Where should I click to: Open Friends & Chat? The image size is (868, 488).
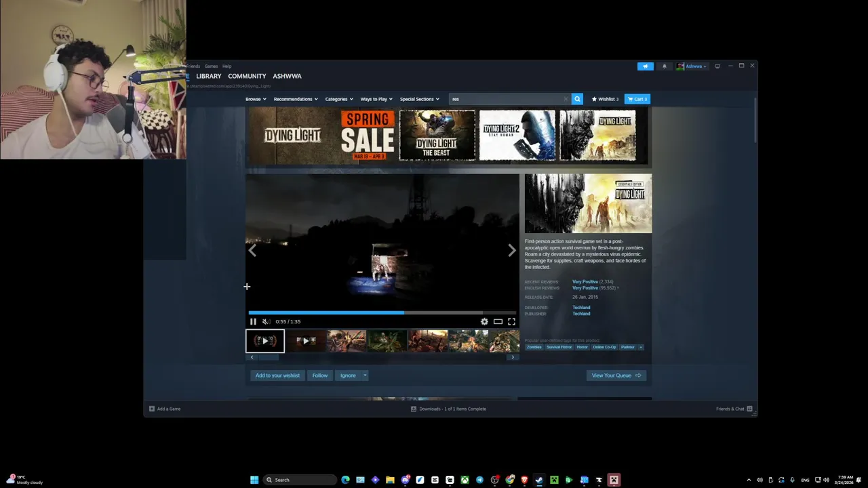coord(734,409)
